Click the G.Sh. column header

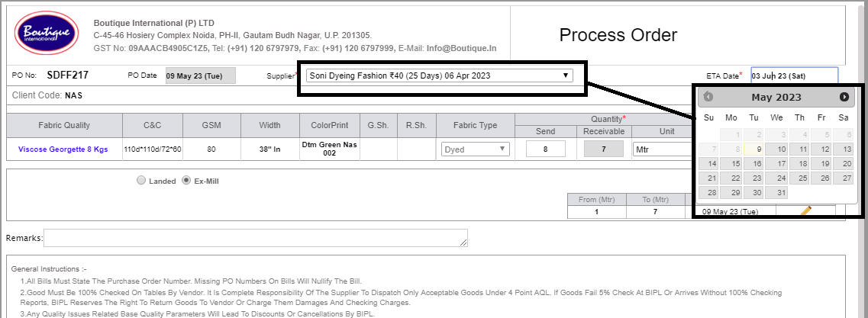pyautogui.click(x=378, y=126)
